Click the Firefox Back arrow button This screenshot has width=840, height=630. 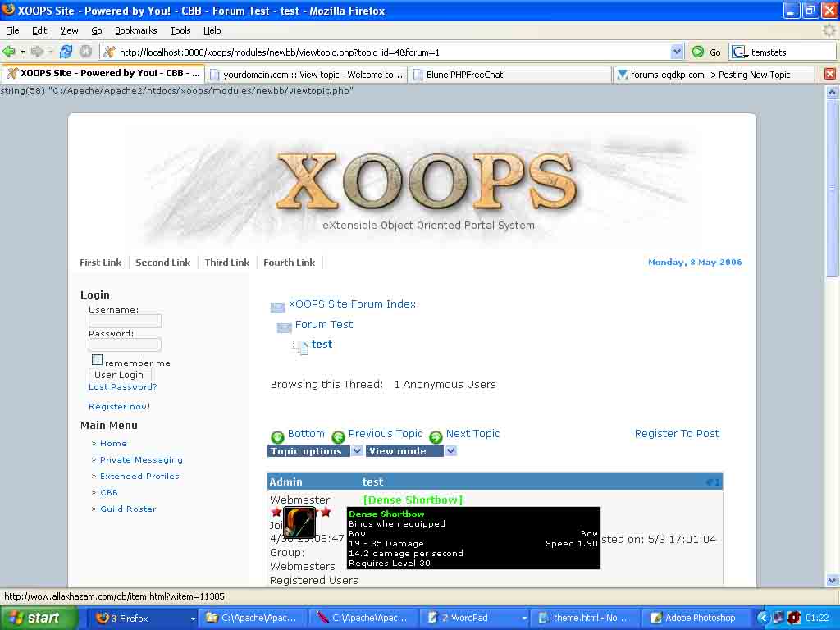coord(8,52)
